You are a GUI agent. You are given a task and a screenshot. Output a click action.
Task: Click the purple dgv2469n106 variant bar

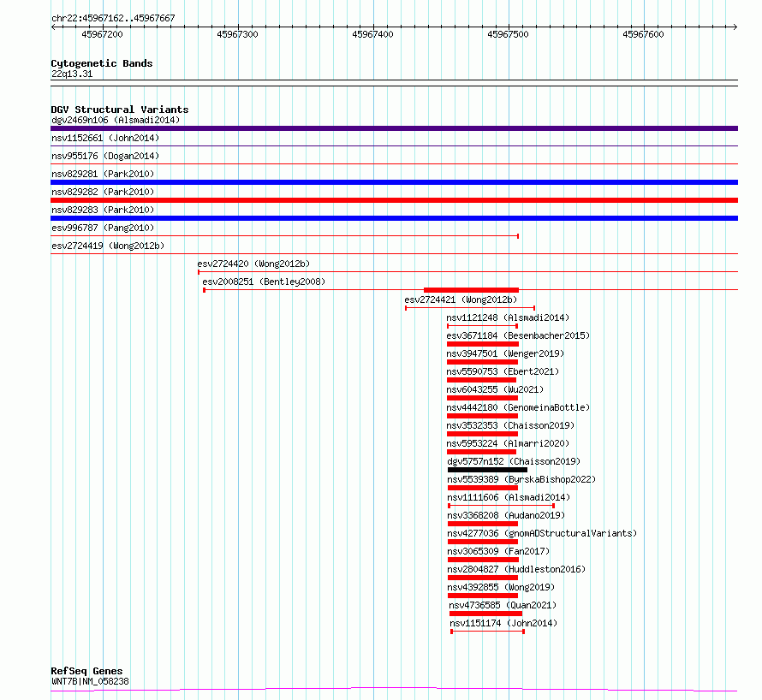coord(394,128)
